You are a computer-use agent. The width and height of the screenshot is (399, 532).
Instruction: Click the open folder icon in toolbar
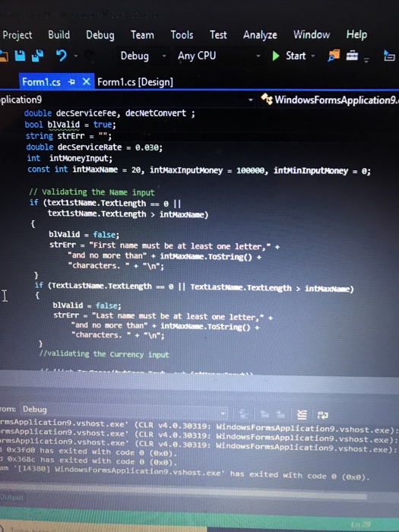point(3,56)
